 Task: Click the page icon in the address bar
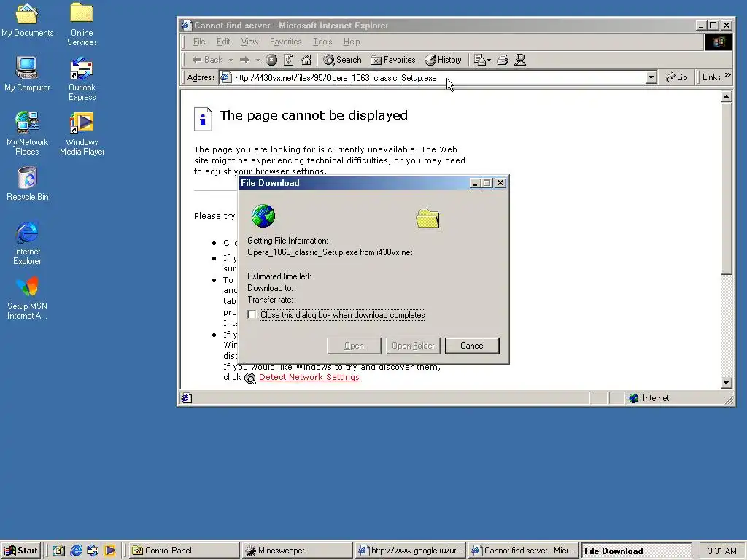(226, 77)
